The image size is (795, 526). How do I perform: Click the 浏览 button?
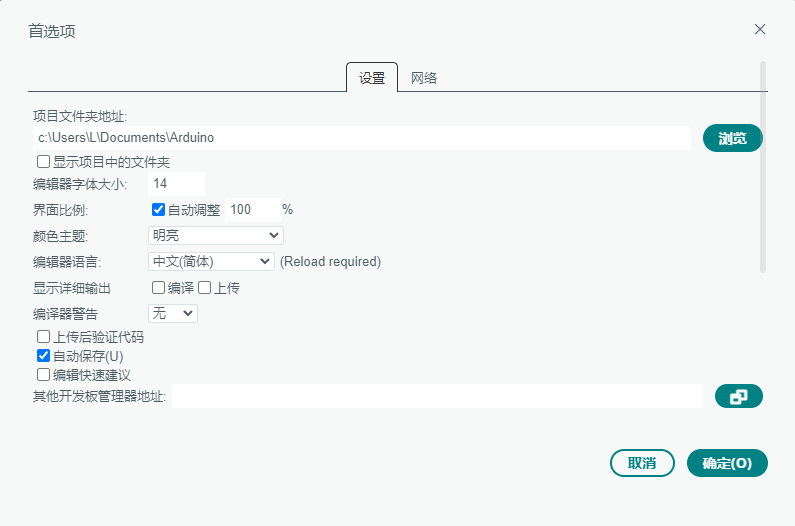732,138
